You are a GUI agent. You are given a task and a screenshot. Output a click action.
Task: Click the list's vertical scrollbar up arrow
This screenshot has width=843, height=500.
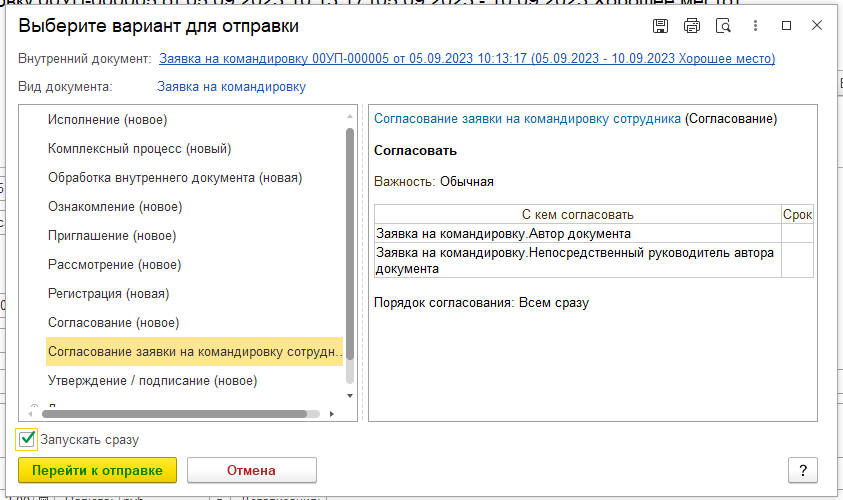click(x=350, y=116)
